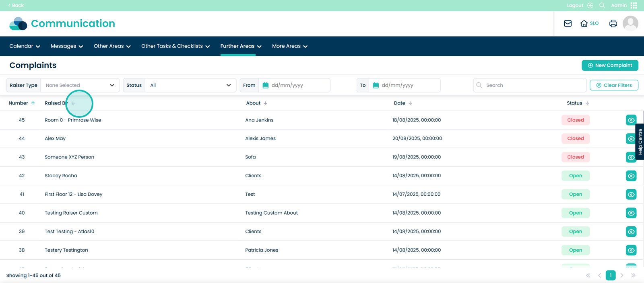Image resolution: width=644 pixels, height=283 pixels.
Task: Open the user profile avatar
Action: [x=630, y=23]
